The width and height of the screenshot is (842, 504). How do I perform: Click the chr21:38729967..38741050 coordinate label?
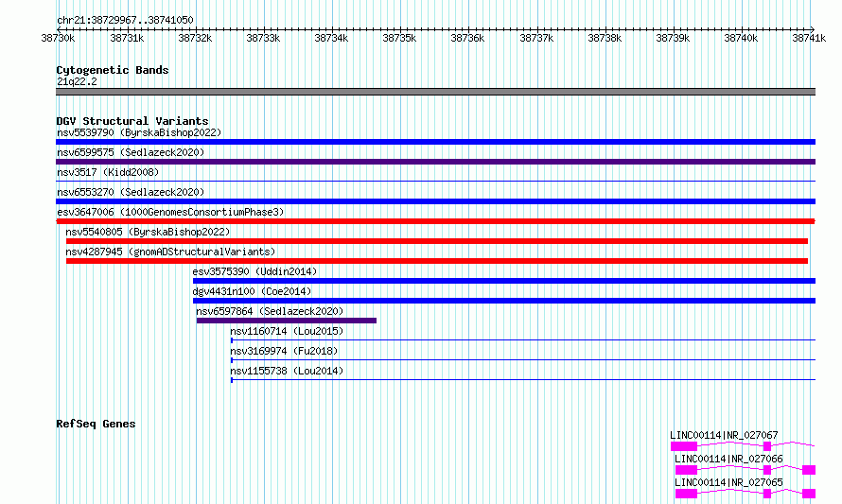[125, 21]
